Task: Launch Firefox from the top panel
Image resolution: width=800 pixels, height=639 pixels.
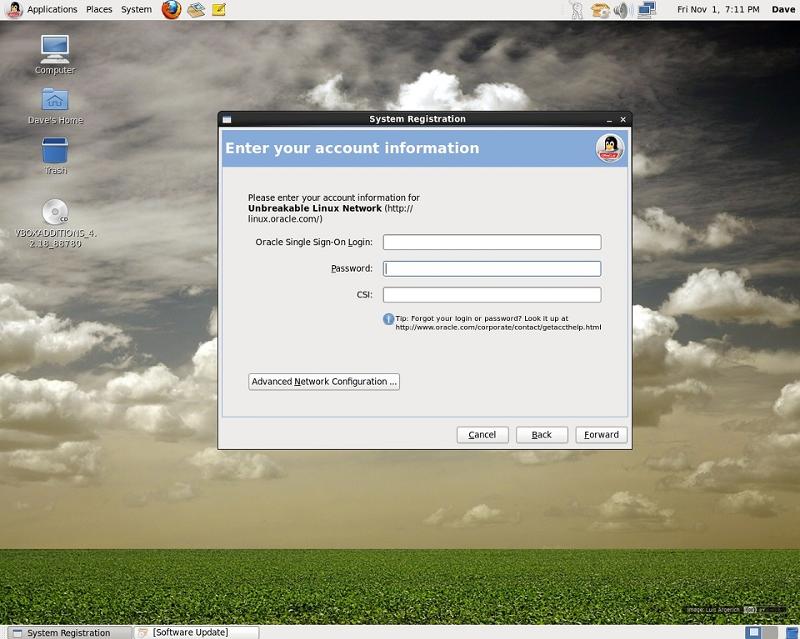Action: pos(171,10)
